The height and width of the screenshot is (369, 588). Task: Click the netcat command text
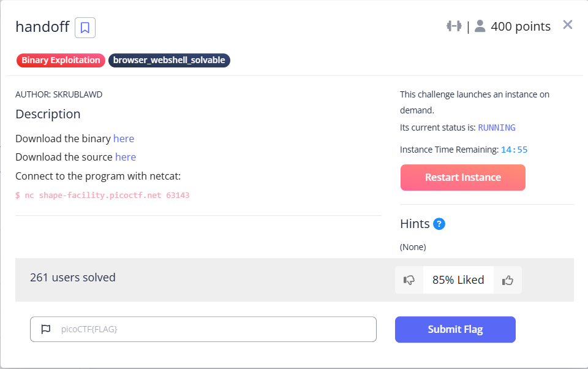[102, 195]
